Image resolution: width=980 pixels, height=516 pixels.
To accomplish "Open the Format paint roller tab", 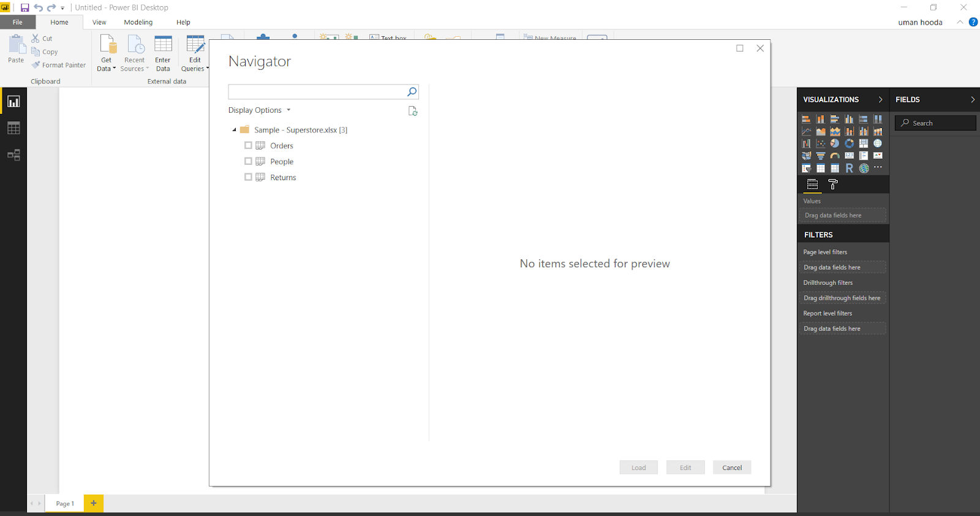I will pyautogui.click(x=833, y=184).
